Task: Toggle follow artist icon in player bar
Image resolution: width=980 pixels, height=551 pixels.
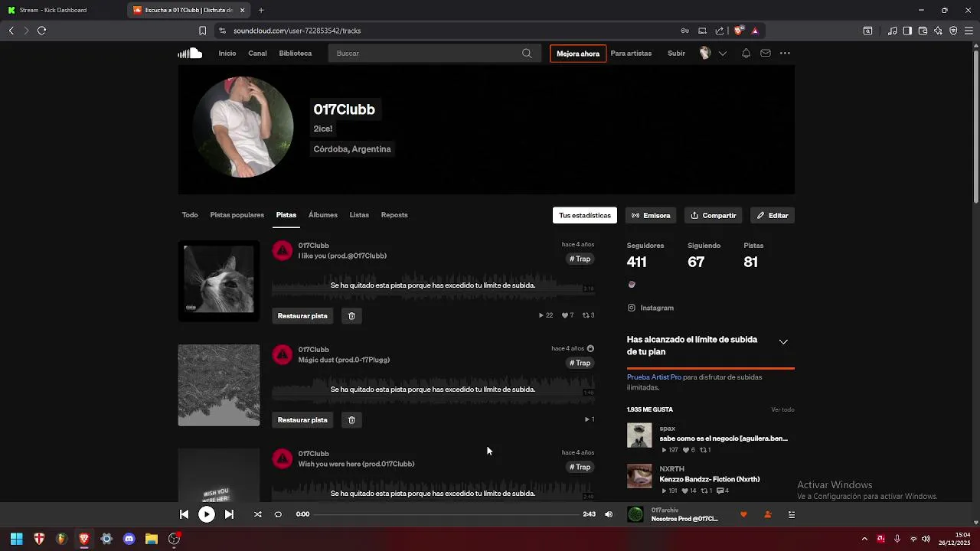Action: click(768, 514)
